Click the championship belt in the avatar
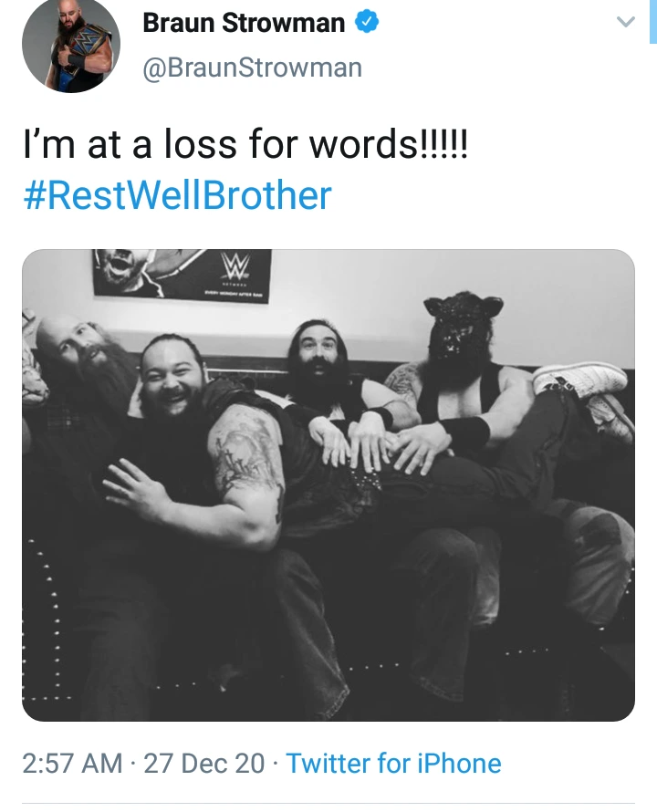Screen dimensions: 657x812 [x=81, y=53]
